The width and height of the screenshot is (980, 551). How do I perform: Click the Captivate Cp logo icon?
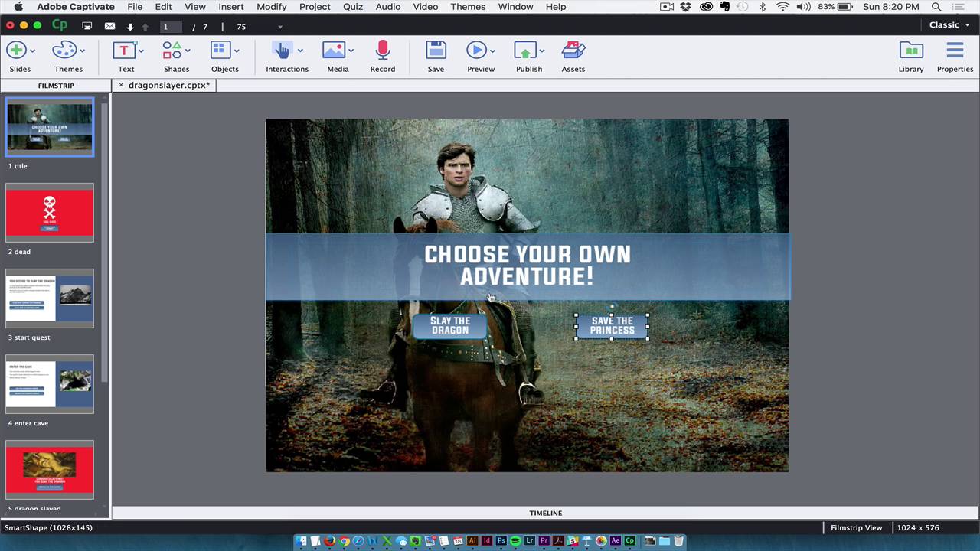coord(60,25)
